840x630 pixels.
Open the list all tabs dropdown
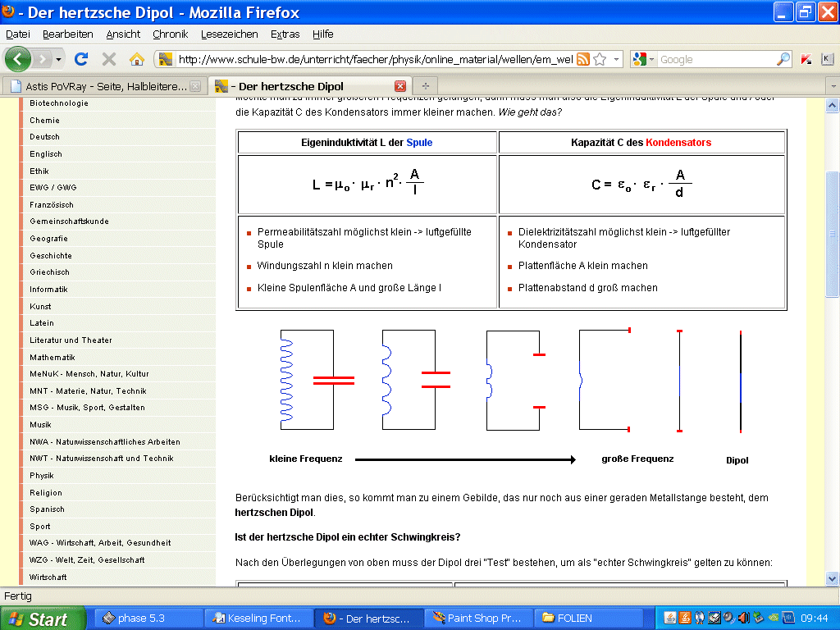click(x=833, y=86)
